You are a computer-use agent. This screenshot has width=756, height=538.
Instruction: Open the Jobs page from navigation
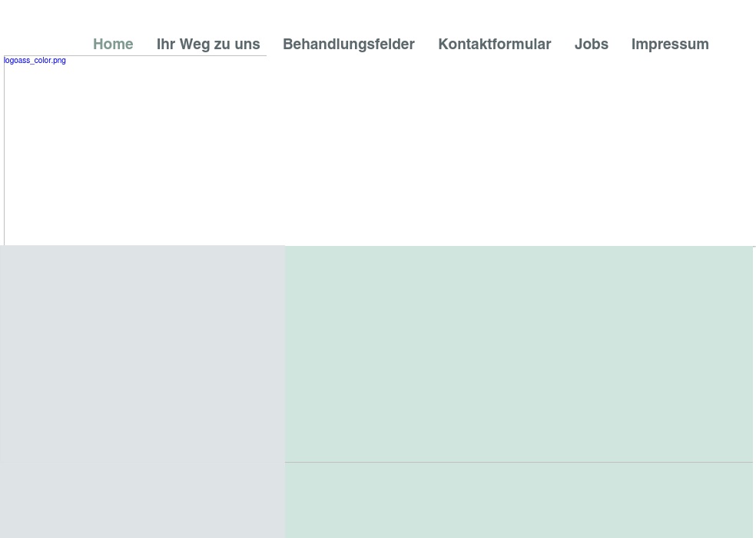pos(591,45)
